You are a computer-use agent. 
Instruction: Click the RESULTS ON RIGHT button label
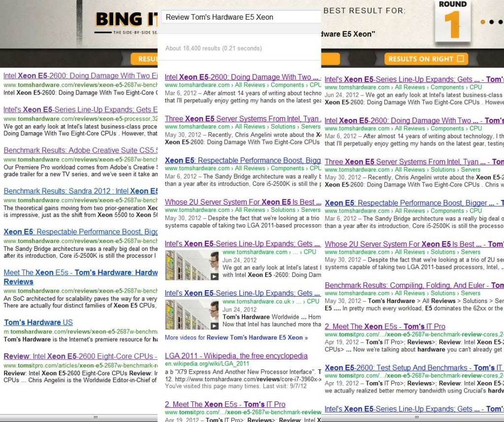pyautogui.click(x=420, y=59)
